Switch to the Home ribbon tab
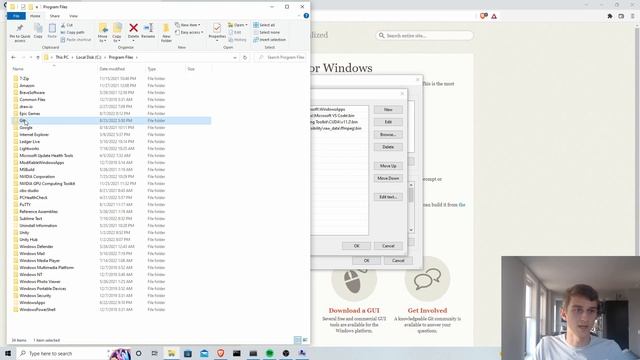This screenshot has height=360, width=640. tap(36, 16)
